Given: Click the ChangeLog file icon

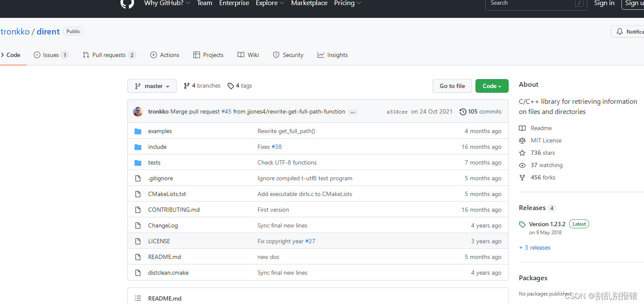Looking at the screenshot, I should click(x=138, y=225).
